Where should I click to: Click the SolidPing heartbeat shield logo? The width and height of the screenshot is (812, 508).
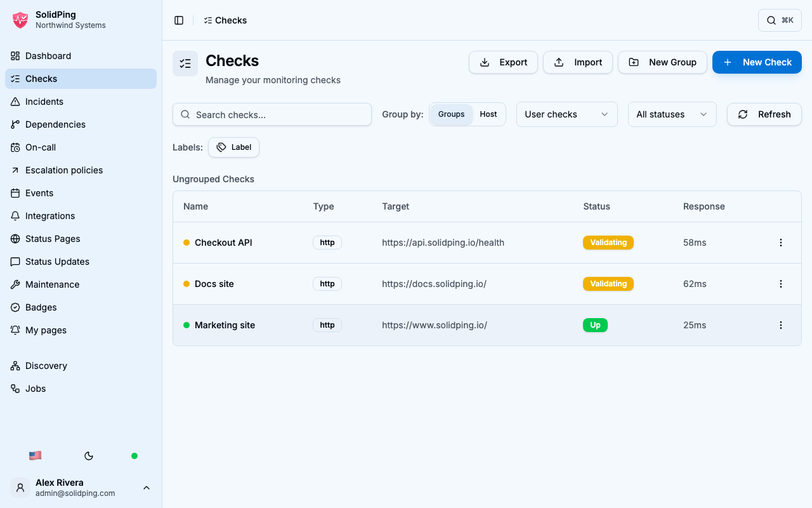coord(20,20)
